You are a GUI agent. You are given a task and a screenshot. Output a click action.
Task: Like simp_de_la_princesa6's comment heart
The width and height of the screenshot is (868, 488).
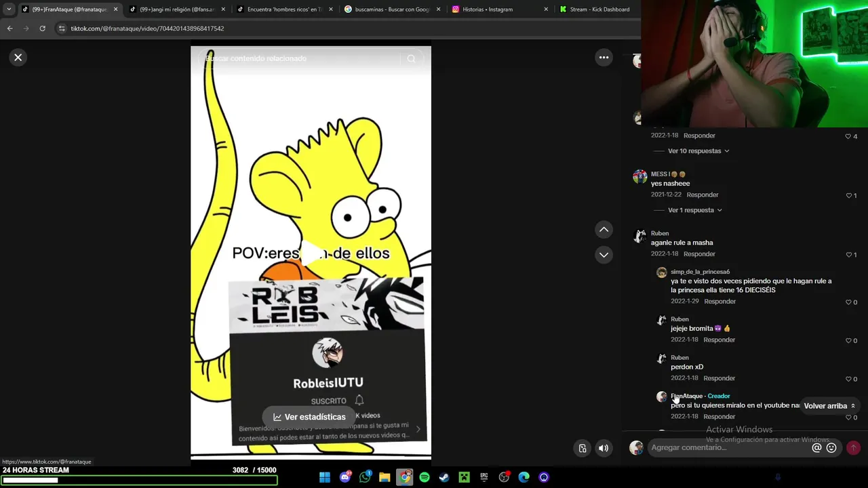click(x=848, y=302)
